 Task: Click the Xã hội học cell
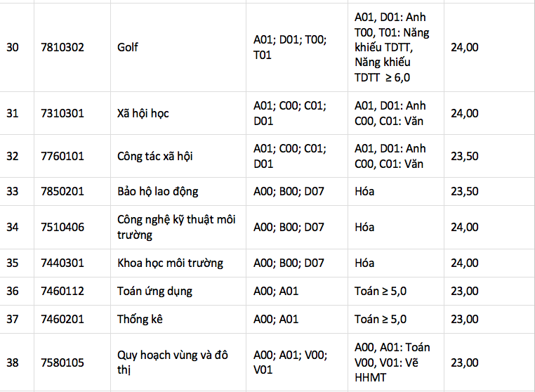click(x=143, y=113)
